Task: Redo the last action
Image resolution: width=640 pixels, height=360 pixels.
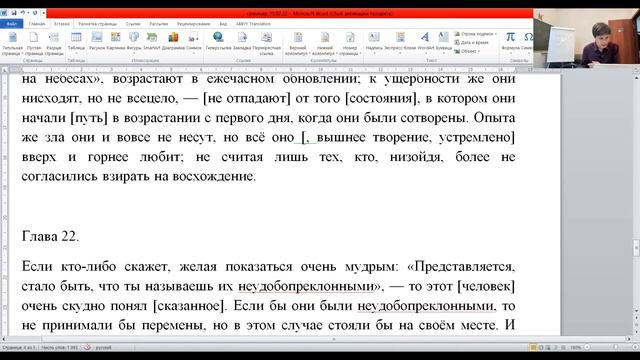Action: click(34, 13)
